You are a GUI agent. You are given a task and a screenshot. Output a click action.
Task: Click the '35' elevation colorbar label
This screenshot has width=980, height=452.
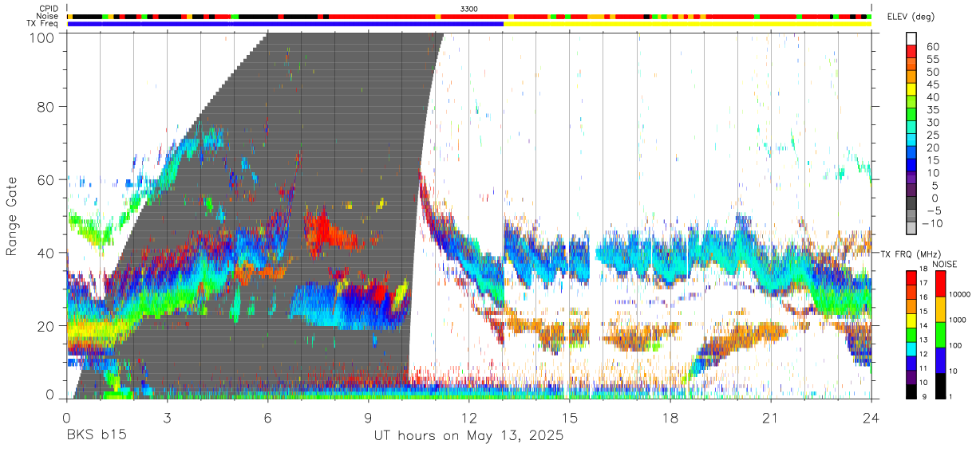(933, 110)
